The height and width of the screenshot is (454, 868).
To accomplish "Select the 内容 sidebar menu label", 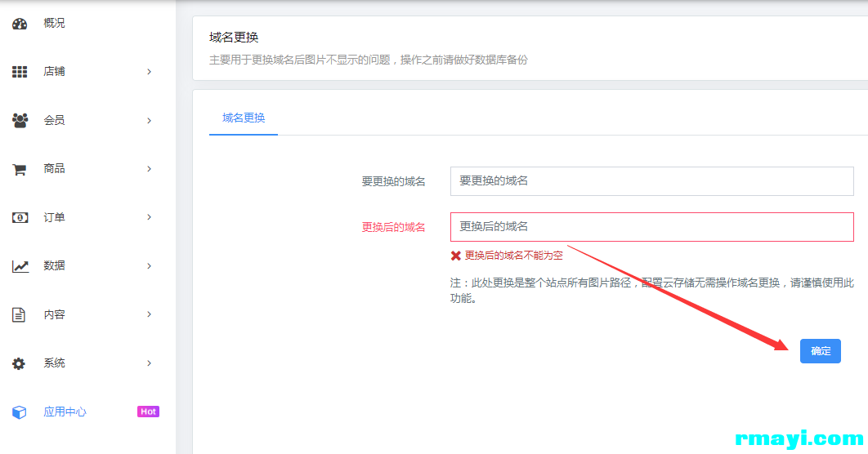I will click(54, 314).
